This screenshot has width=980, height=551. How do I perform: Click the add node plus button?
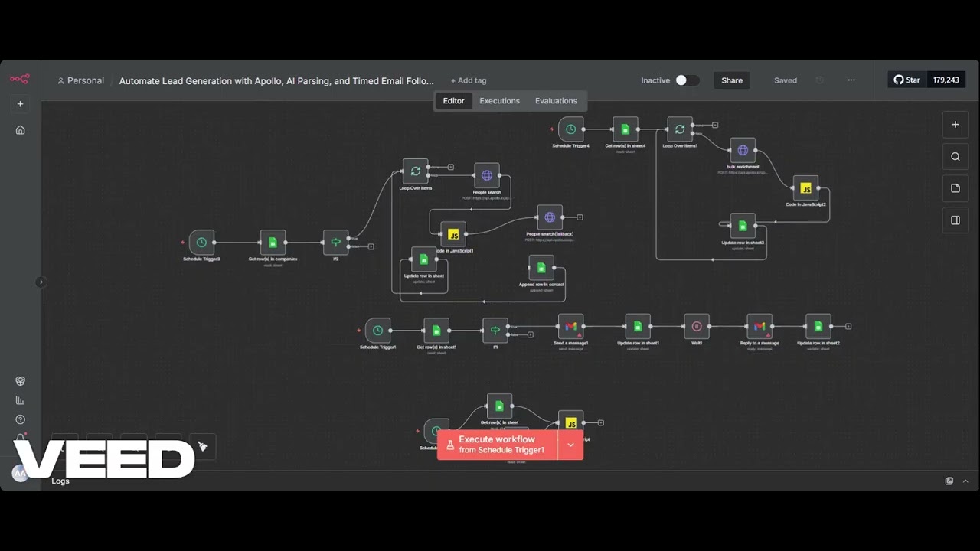(955, 125)
